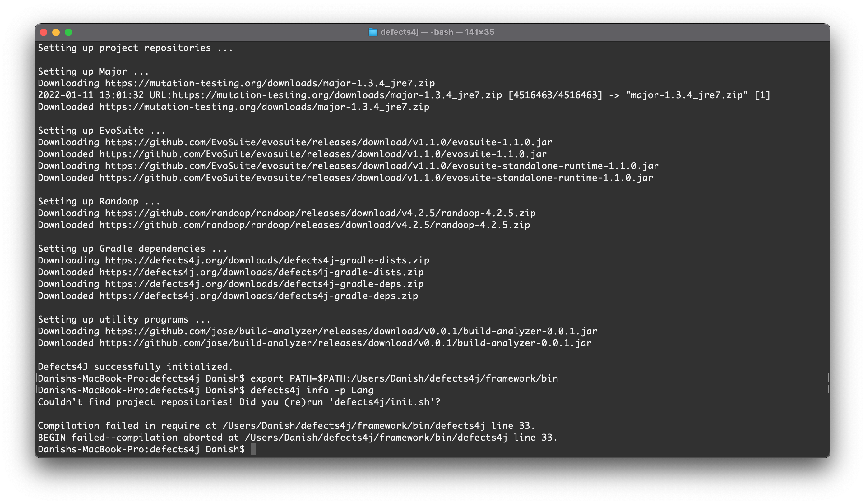Click the defects4j-gradle-dists.zip 'Downloading' URL
Viewport: 865px width, 504px height.
tap(267, 260)
